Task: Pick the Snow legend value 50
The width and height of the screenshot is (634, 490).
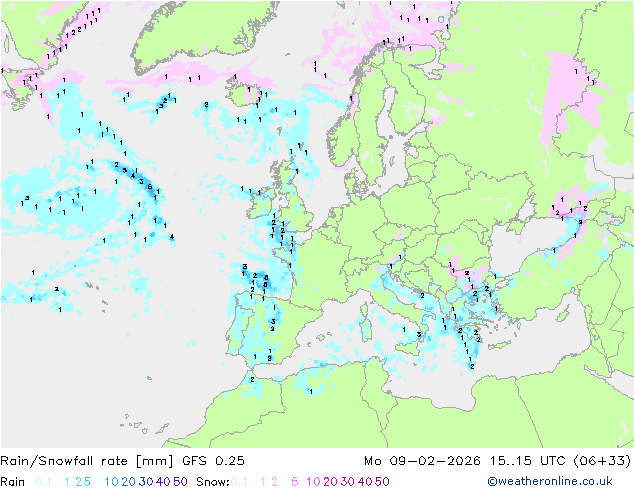Action: coord(382,482)
